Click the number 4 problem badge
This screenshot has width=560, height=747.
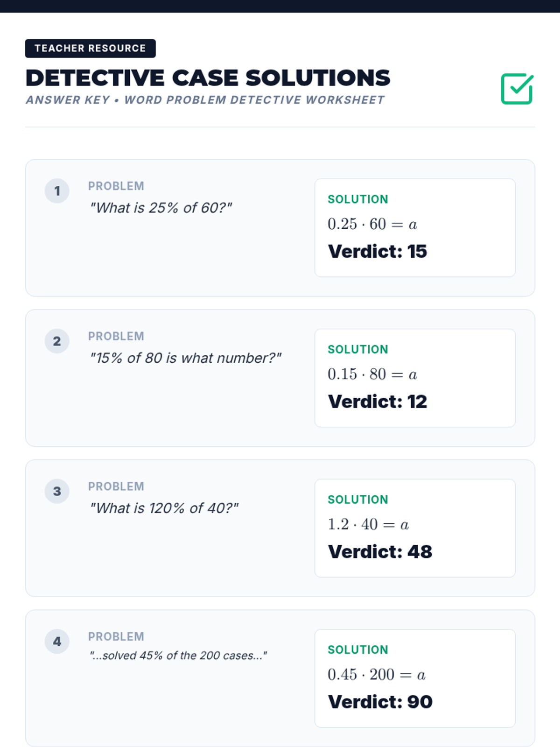pos(57,641)
